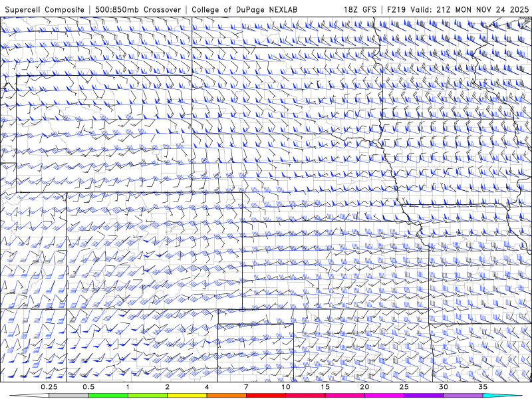Screen dimensions: 532x399
Task: Click the '25' legend value
Action: click(x=404, y=387)
